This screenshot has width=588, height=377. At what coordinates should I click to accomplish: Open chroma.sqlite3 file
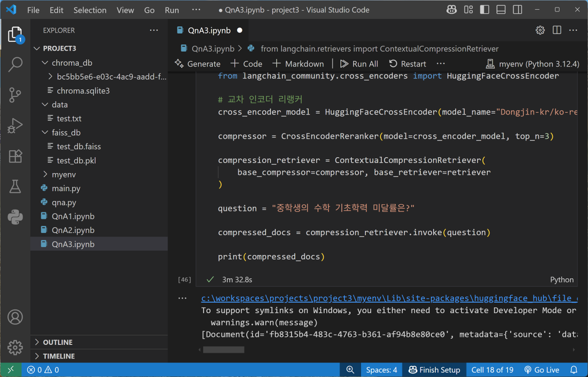pos(99,91)
